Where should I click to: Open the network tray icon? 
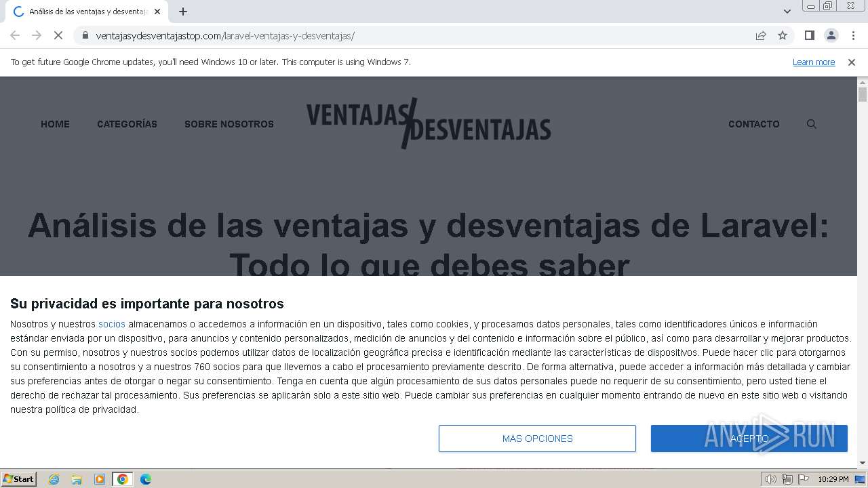(x=787, y=479)
